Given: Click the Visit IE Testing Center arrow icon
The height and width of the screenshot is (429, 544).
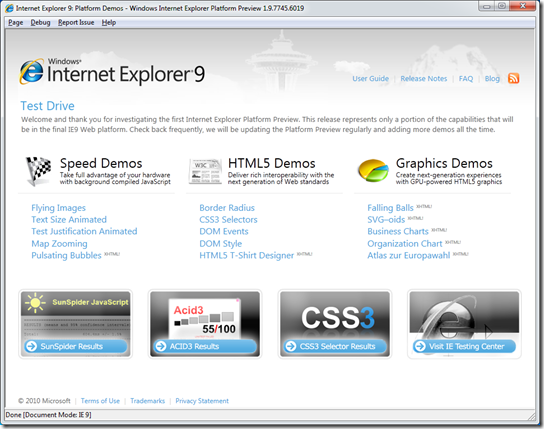Looking at the screenshot, I should coord(420,346).
